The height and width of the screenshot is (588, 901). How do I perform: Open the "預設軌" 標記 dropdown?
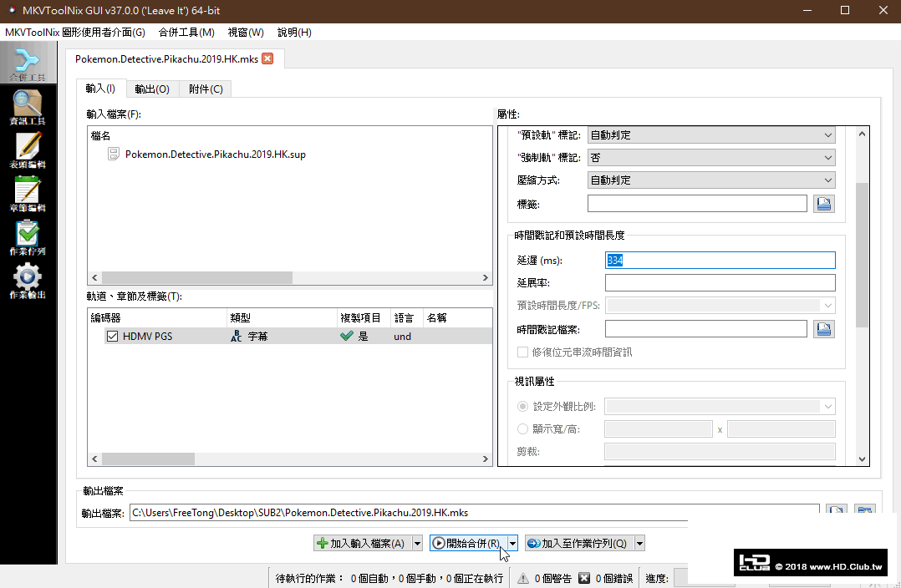pos(711,135)
